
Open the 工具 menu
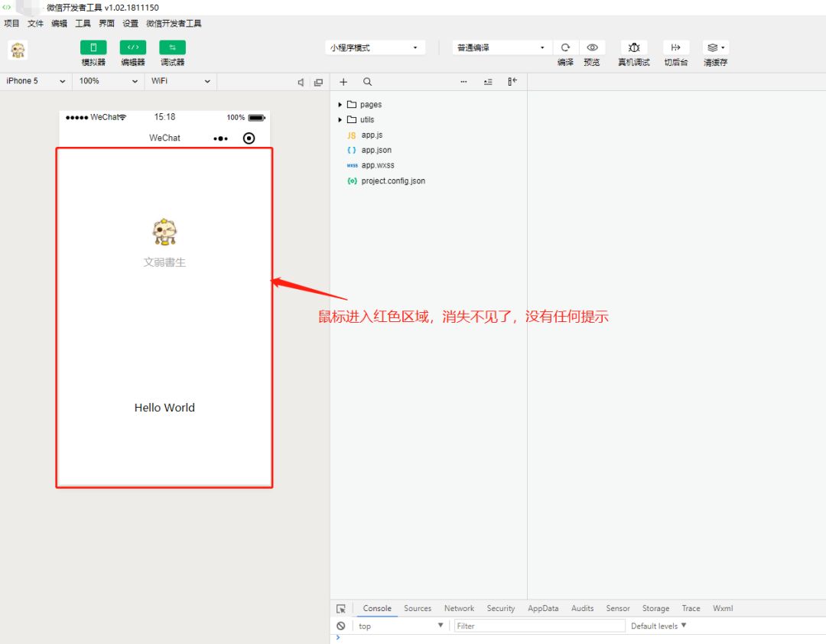click(83, 23)
